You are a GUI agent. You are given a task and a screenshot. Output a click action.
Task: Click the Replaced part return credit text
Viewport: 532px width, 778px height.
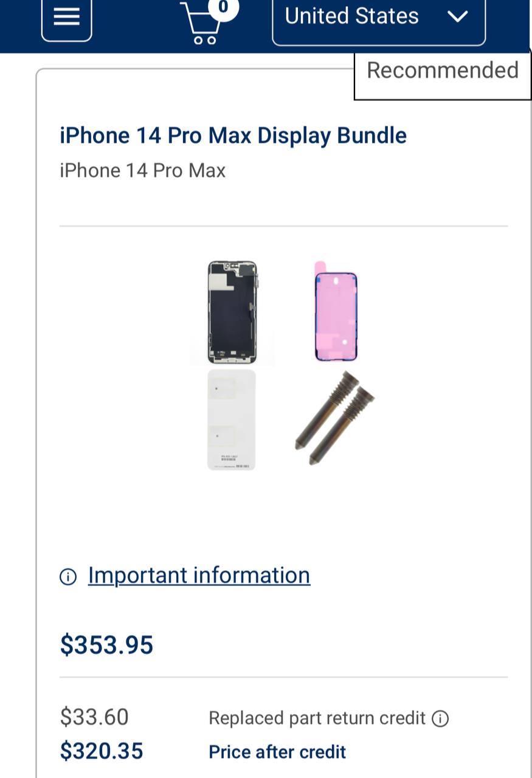coord(317,718)
